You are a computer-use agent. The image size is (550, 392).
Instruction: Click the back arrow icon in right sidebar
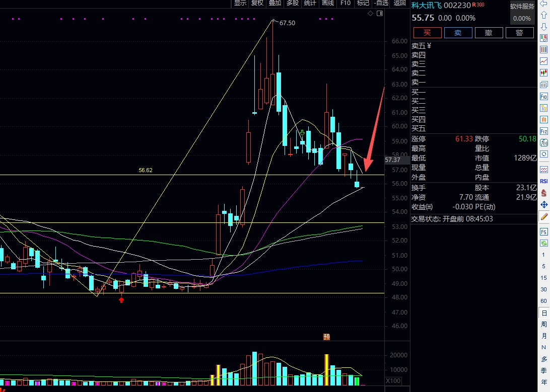coord(543,4)
